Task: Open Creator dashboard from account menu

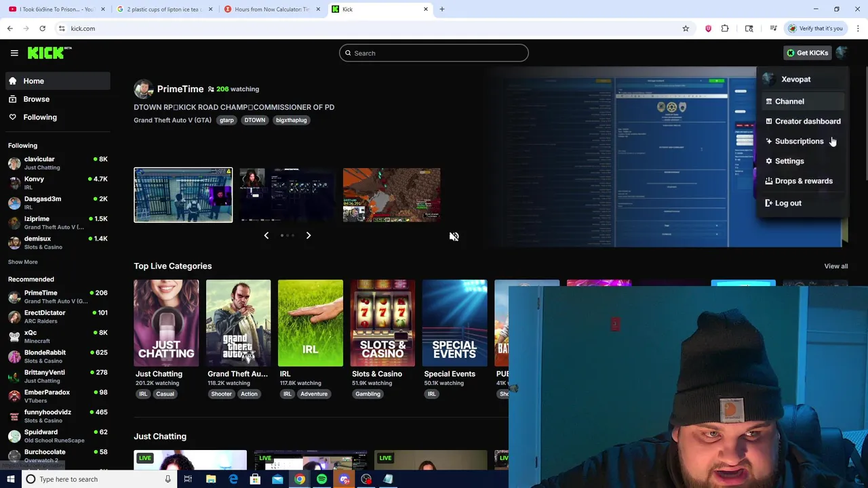Action: coord(802,121)
